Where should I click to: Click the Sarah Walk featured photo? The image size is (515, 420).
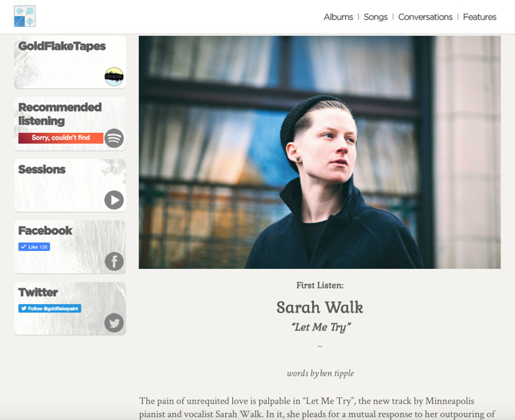[320, 152]
